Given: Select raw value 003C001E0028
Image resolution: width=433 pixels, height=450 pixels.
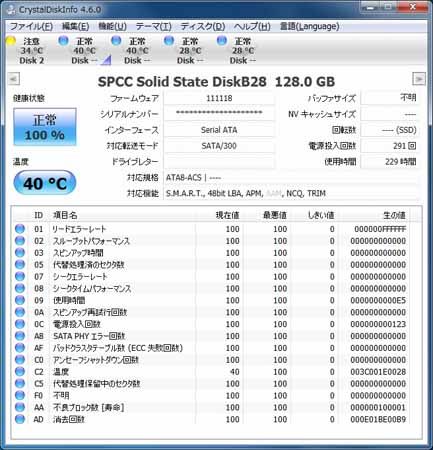Looking at the screenshot, I should tap(378, 372).
